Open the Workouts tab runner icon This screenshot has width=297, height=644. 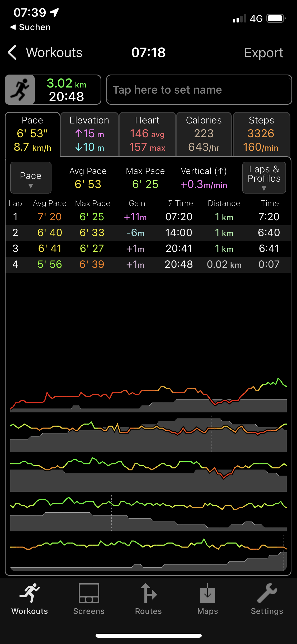(30, 594)
